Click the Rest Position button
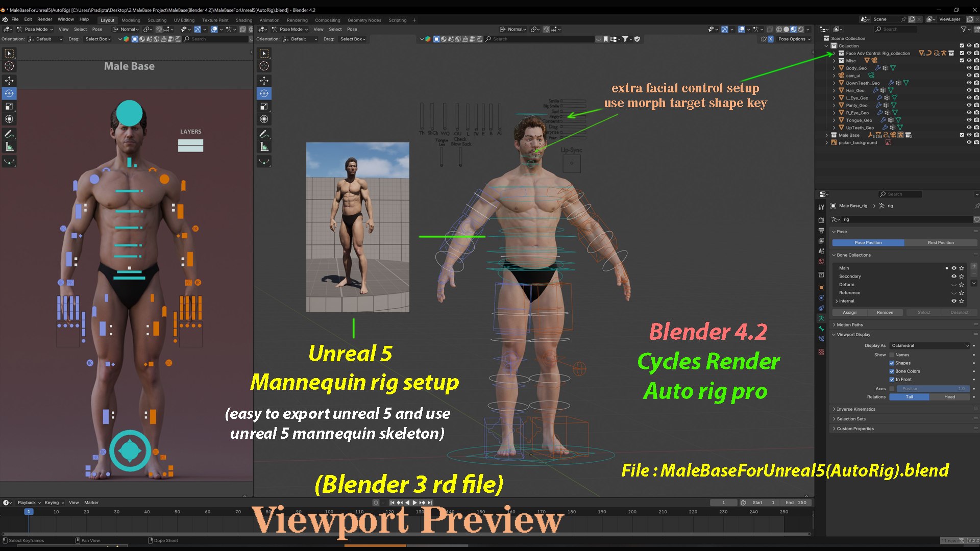Viewport: 980px width, 551px height. click(940, 243)
